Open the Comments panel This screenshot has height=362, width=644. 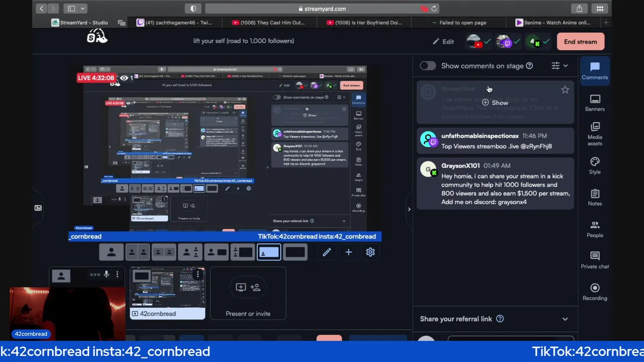tap(595, 70)
